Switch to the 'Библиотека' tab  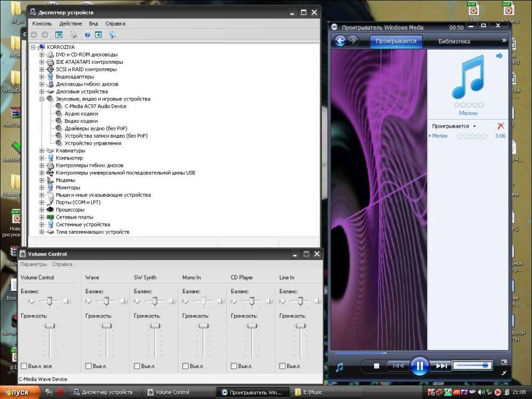point(454,41)
